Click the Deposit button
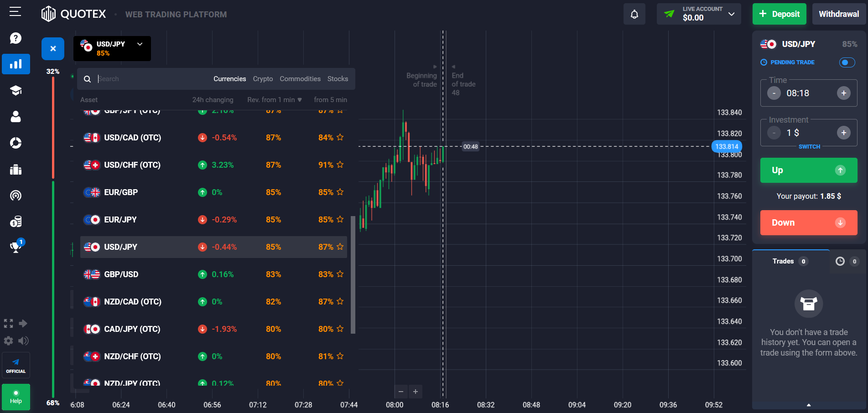868x413 pixels. 780,14
